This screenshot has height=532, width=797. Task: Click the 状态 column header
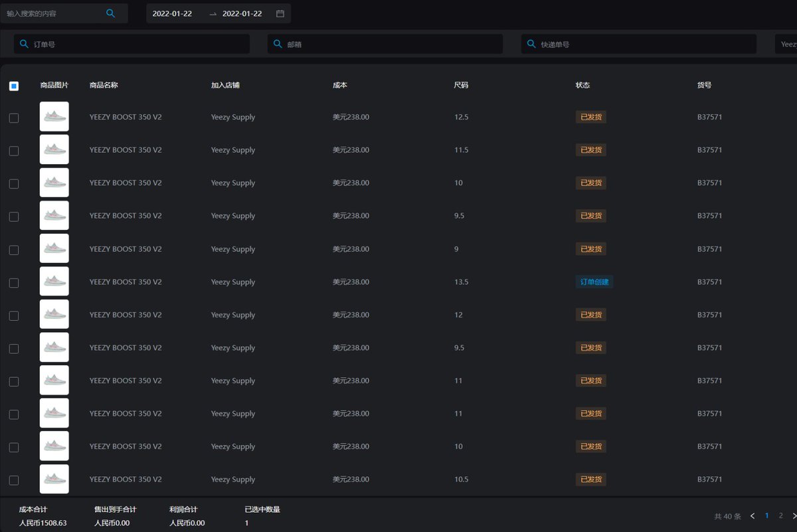pyautogui.click(x=583, y=85)
